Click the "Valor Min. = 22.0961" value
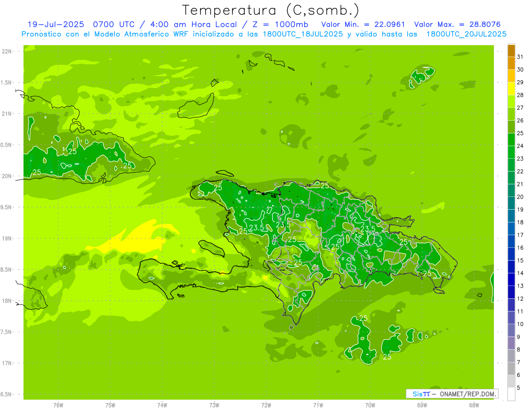Image resolution: width=532 pixels, height=411 pixels. click(x=363, y=24)
